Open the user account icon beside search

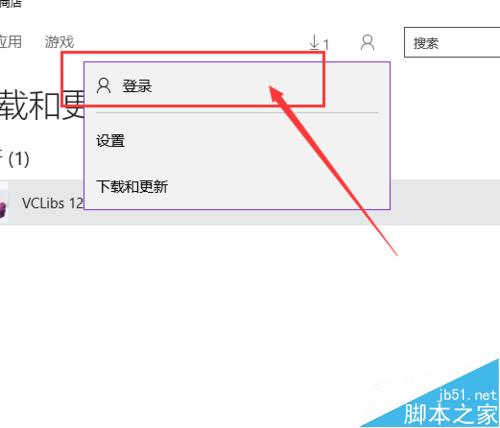click(367, 42)
